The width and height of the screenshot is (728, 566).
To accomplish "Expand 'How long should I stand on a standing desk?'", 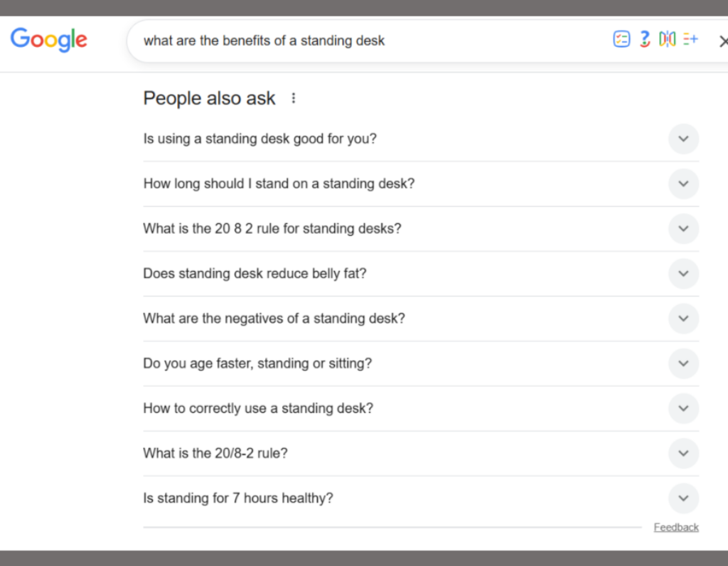I will pyautogui.click(x=683, y=183).
